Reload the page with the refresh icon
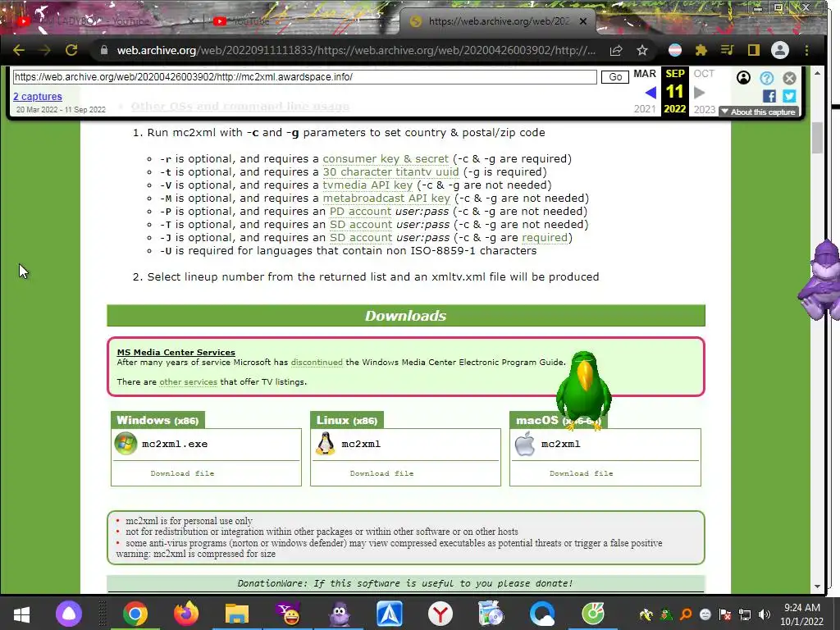This screenshot has width=840, height=630. pos(71,50)
